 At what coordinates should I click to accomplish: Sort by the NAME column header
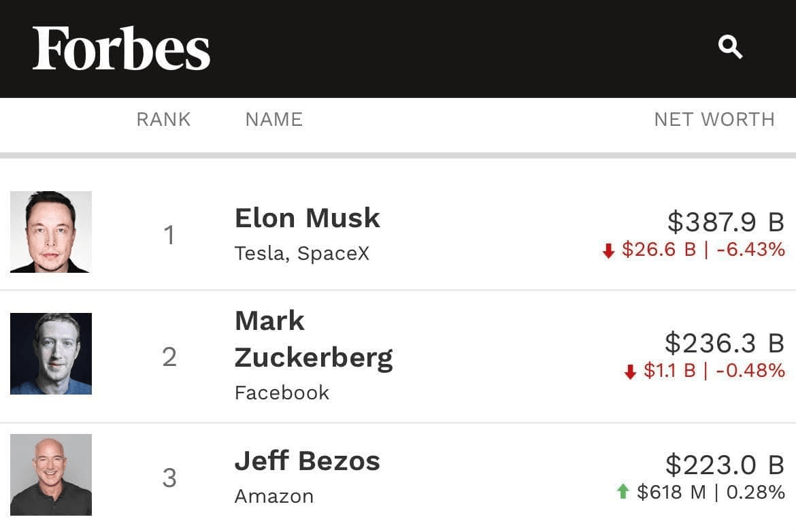pos(274,120)
